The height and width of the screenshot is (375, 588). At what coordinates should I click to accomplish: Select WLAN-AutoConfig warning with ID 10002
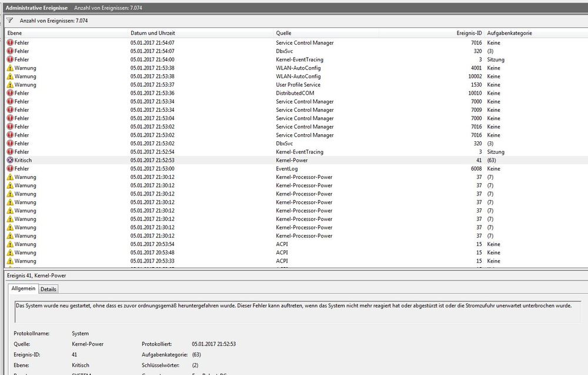tap(298, 77)
